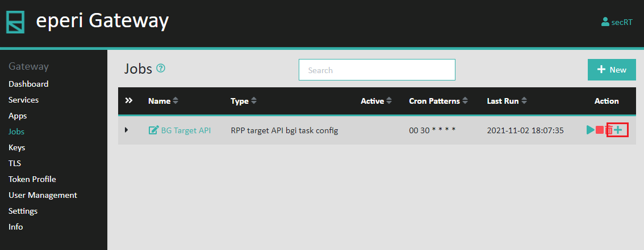Open Apps in sidebar
Image resolution: width=644 pixels, height=250 pixels.
coord(18,116)
